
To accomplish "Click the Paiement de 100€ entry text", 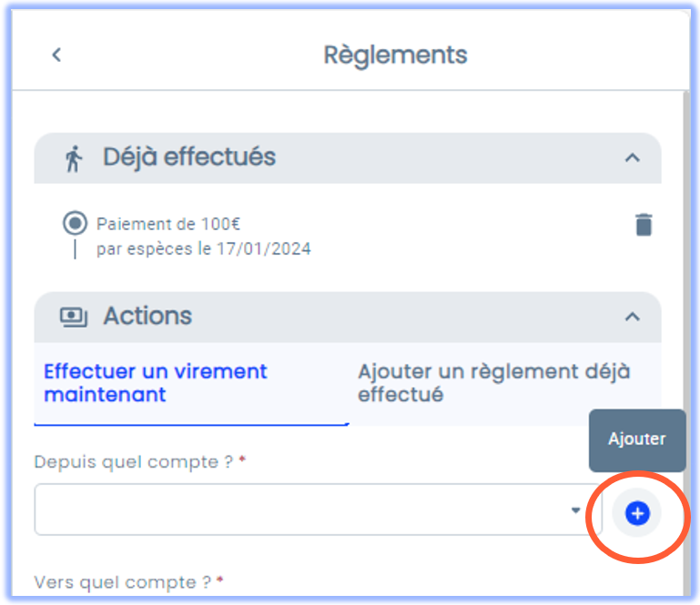I will coord(168,224).
